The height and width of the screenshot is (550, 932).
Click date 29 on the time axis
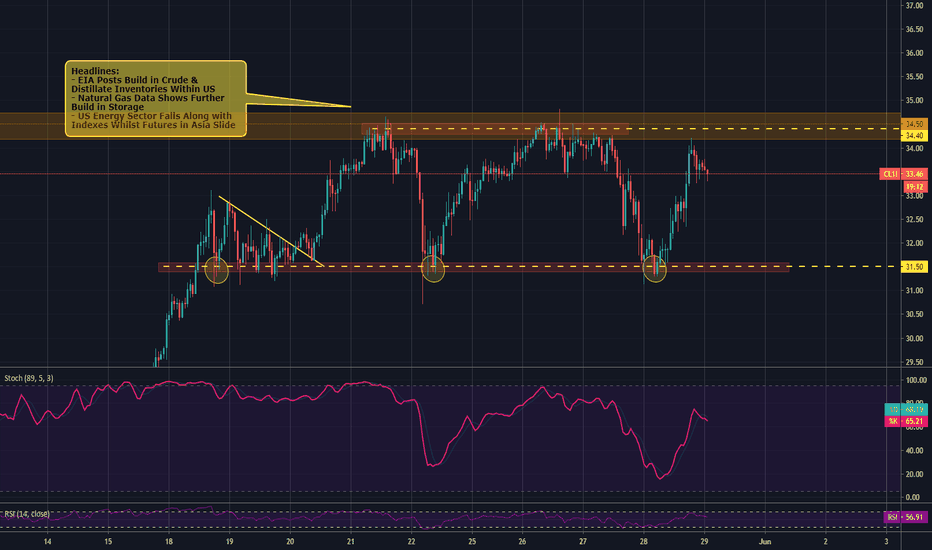(x=704, y=542)
